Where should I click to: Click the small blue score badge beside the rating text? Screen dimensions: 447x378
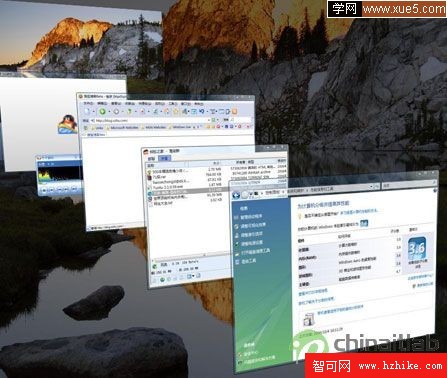tap(364, 223)
